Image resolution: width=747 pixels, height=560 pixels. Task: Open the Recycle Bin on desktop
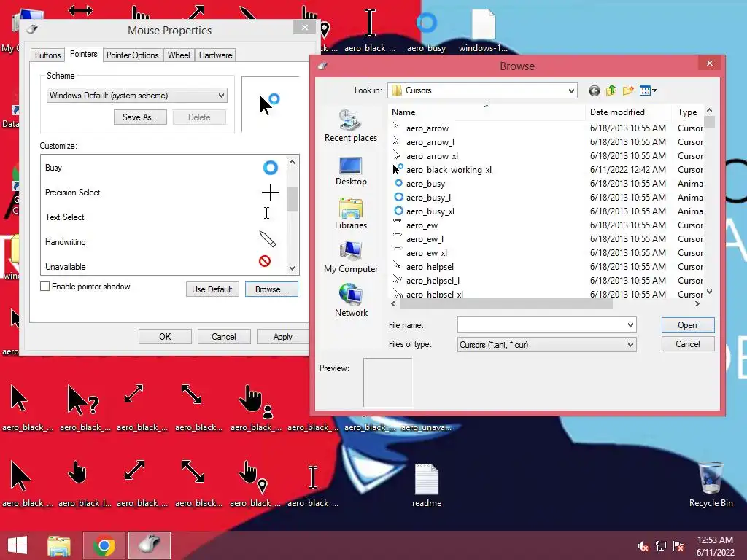point(711,484)
